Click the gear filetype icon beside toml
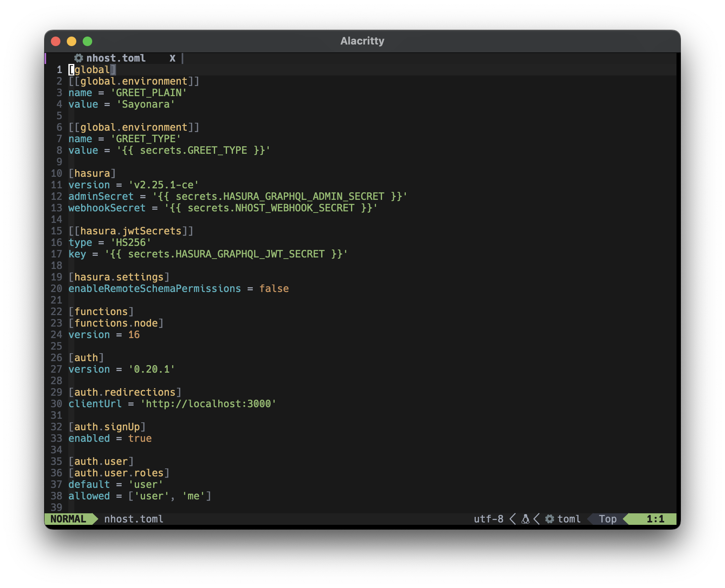The height and width of the screenshot is (588, 725). (549, 519)
